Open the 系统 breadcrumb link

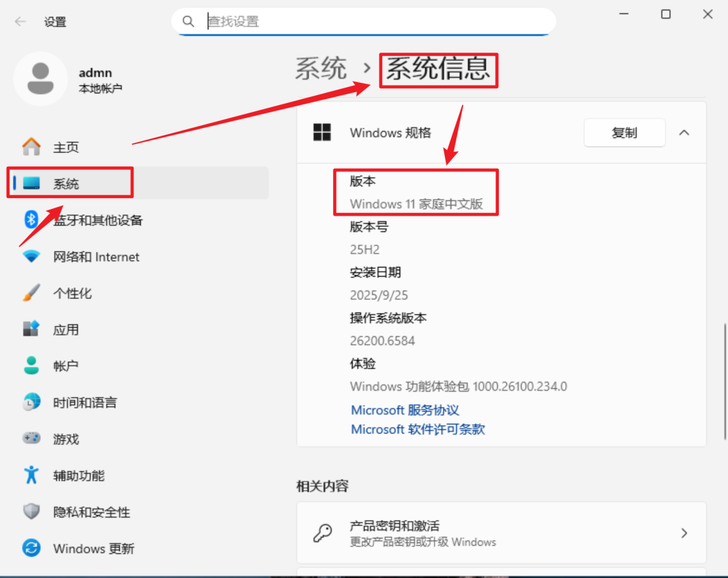[321, 67]
